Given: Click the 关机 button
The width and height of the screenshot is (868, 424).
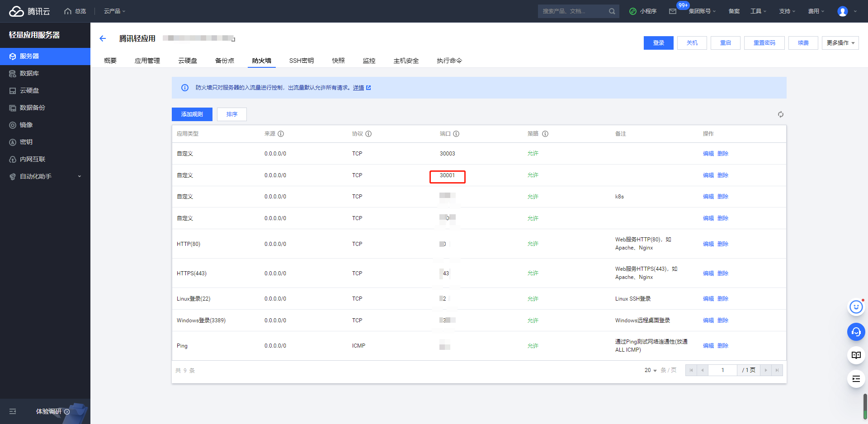Looking at the screenshot, I should click(692, 43).
